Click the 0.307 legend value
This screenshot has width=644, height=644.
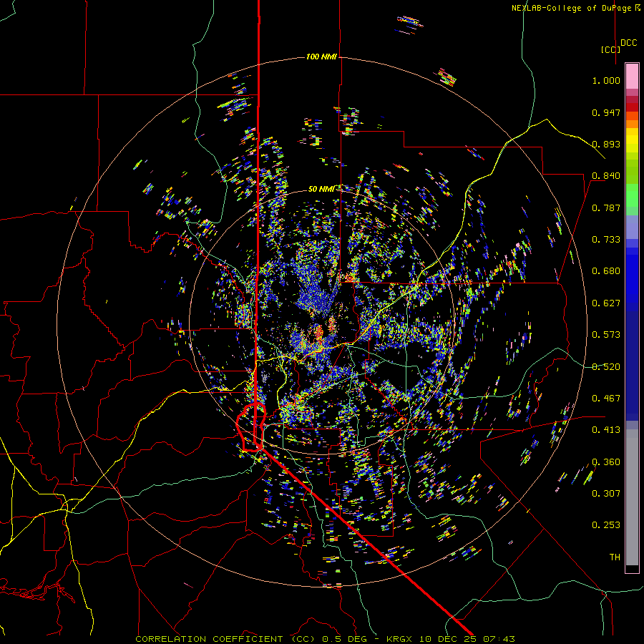tap(606, 494)
